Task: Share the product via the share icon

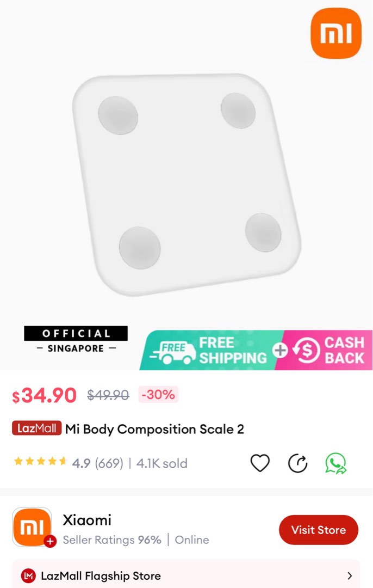Action: click(x=297, y=463)
